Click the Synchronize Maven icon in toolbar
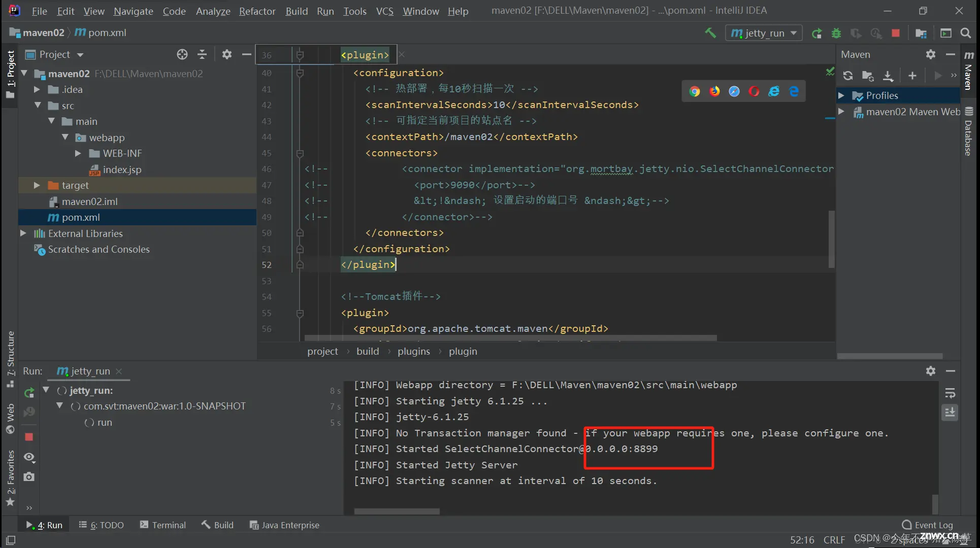 coord(848,75)
